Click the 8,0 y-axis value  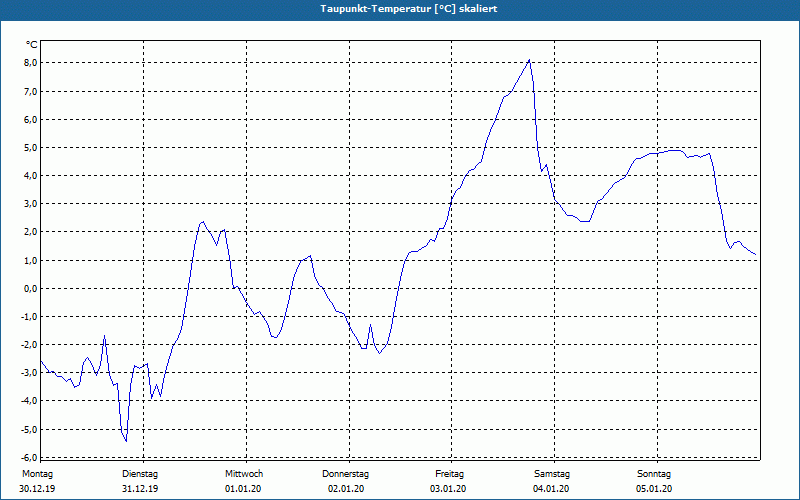pyautogui.click(x=30, y=63)
